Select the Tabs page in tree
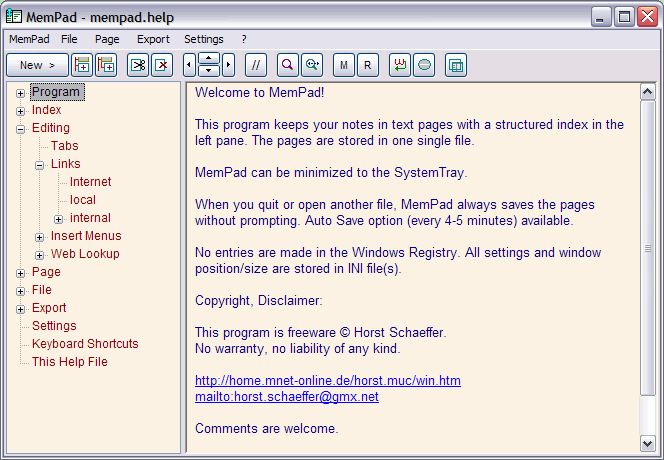 click(x=65, y=146)
